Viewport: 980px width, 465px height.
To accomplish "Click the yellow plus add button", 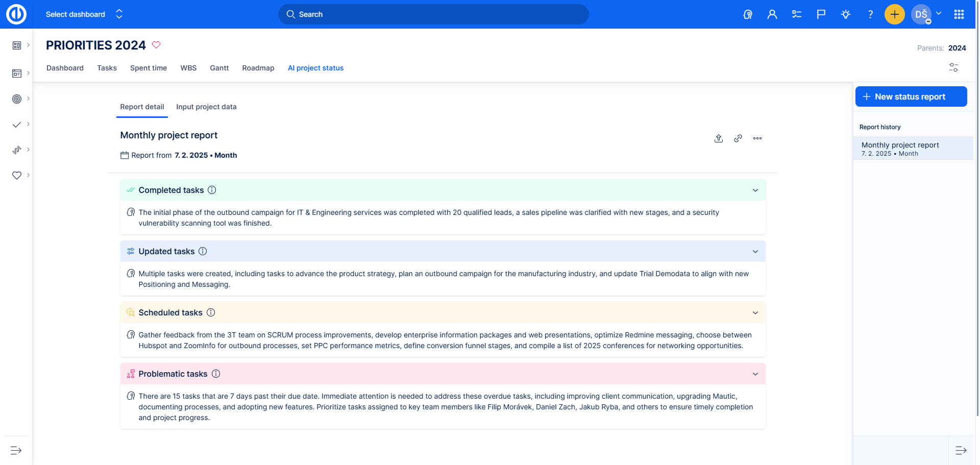I will tap(894, 14).
